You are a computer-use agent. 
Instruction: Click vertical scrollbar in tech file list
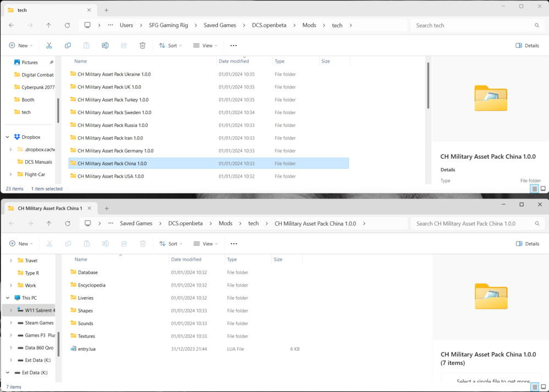pos(428,86)
